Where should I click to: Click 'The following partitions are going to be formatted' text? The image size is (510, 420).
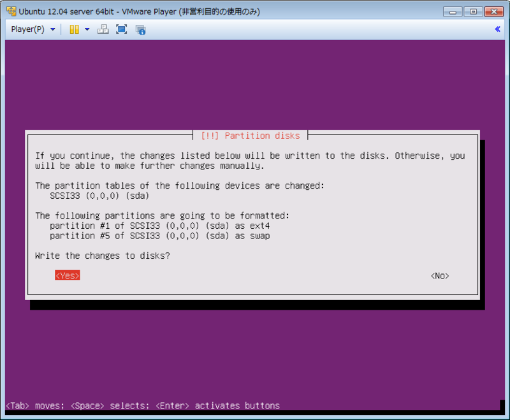(x=163, y=215)
